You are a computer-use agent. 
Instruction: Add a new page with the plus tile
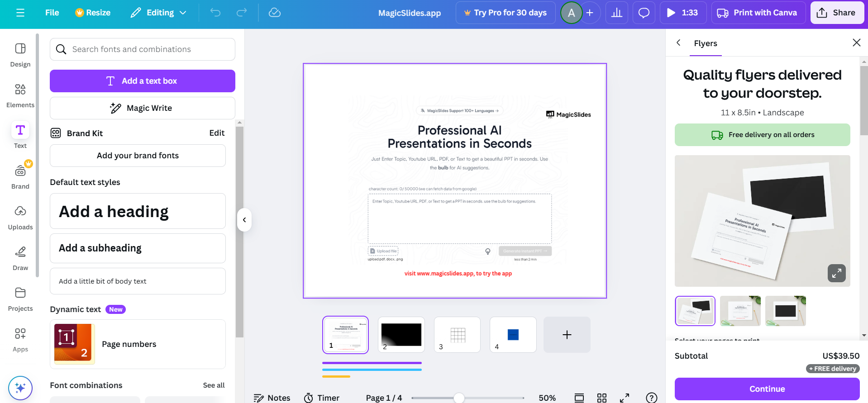(x=567, y=335)
